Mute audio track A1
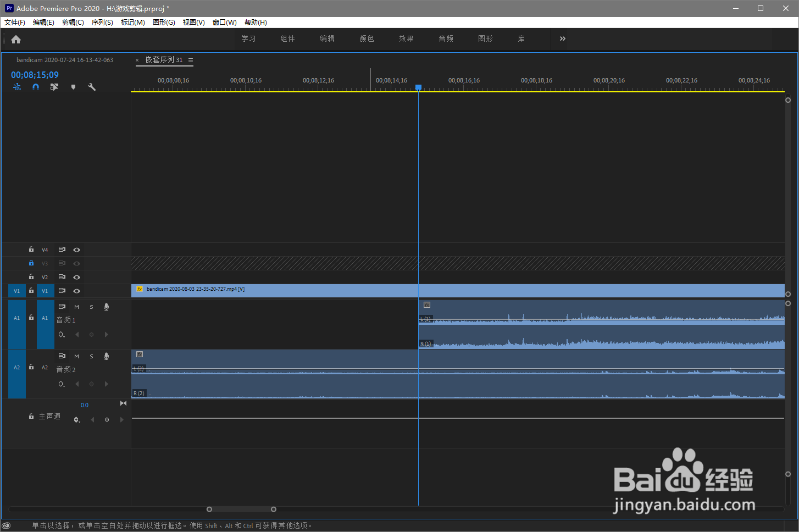Image resolution: width=799 pixels, height=532 pixels. [x=76, y=307]
